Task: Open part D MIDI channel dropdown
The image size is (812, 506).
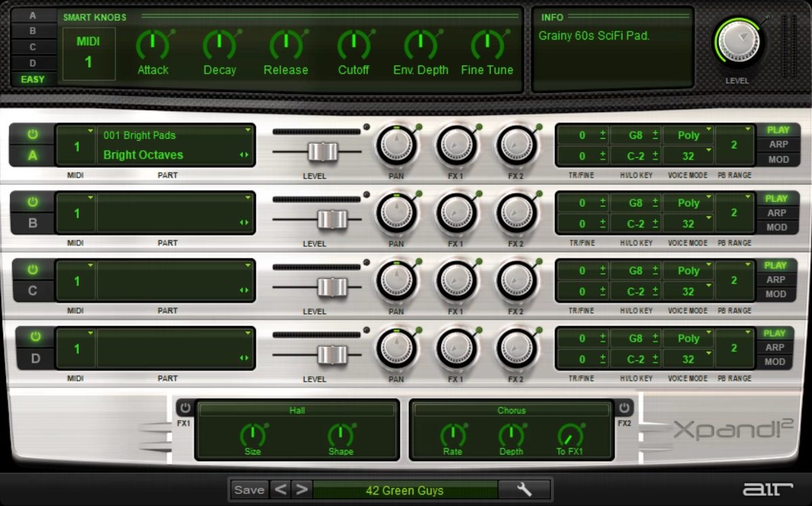Action: pos(76,349)
